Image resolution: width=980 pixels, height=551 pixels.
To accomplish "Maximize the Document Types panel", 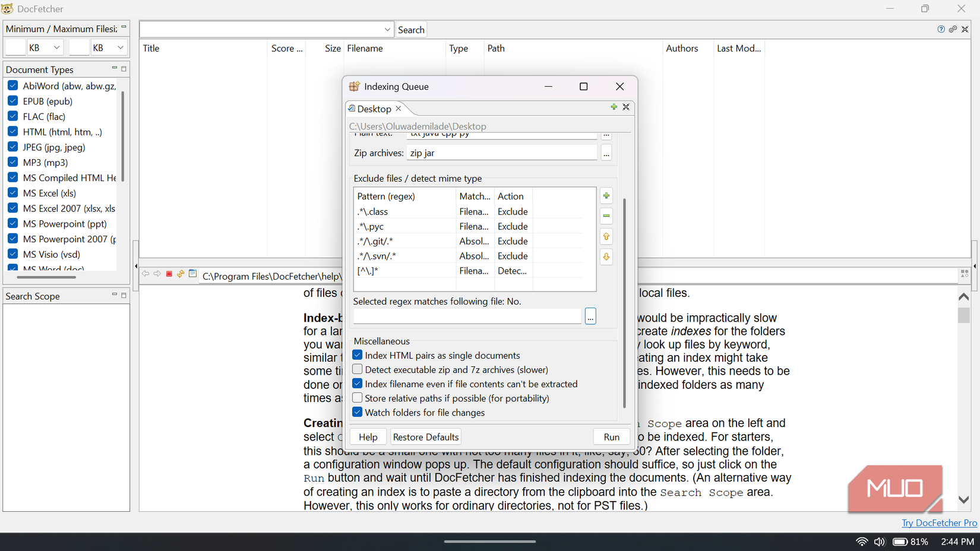I will (124, 69).
